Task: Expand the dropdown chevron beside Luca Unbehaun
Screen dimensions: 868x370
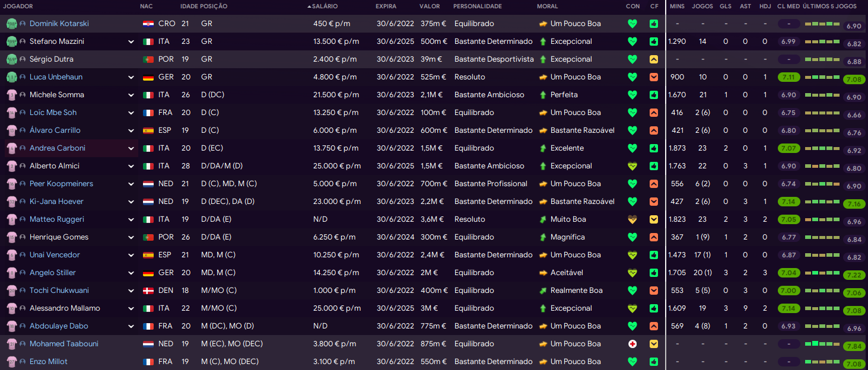Action: click(131, 77)
